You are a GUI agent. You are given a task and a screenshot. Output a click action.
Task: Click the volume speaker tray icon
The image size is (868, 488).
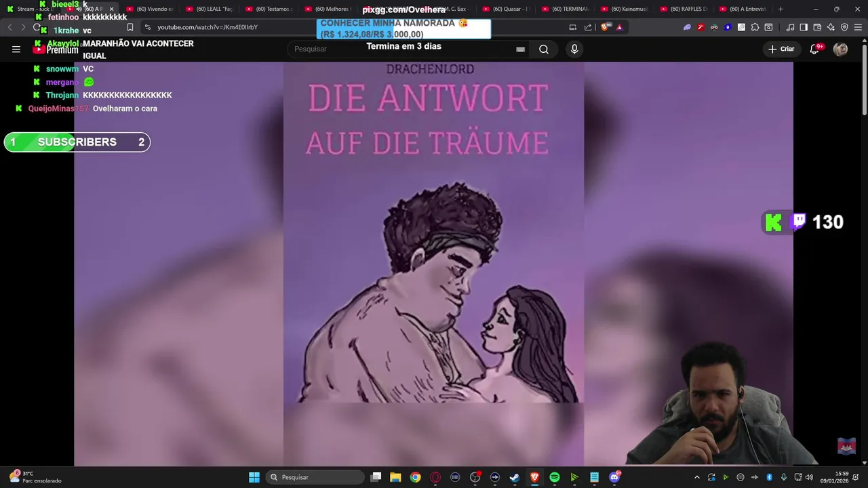click(809, 477)
